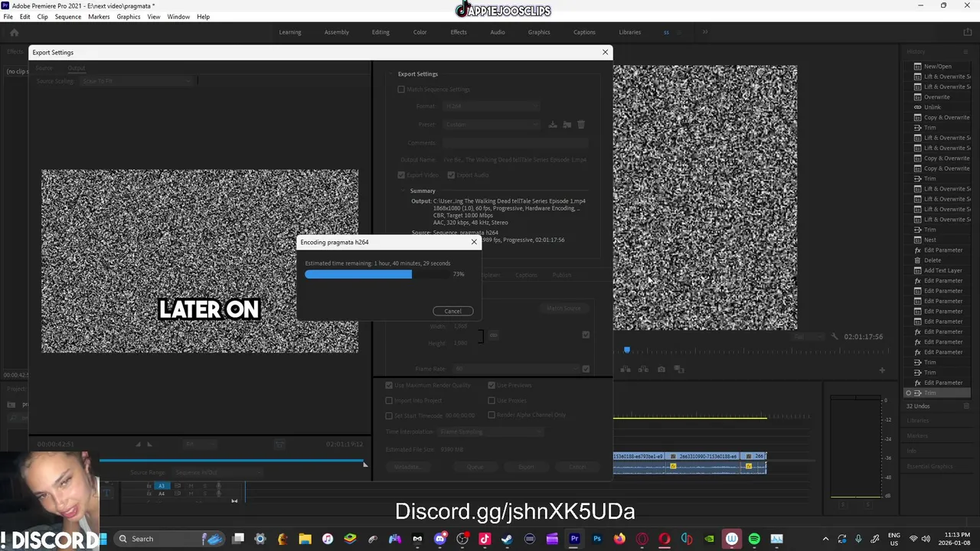Click the program monitor button editor plus
This screenshot has width=980, height=551.
point(881,370)
